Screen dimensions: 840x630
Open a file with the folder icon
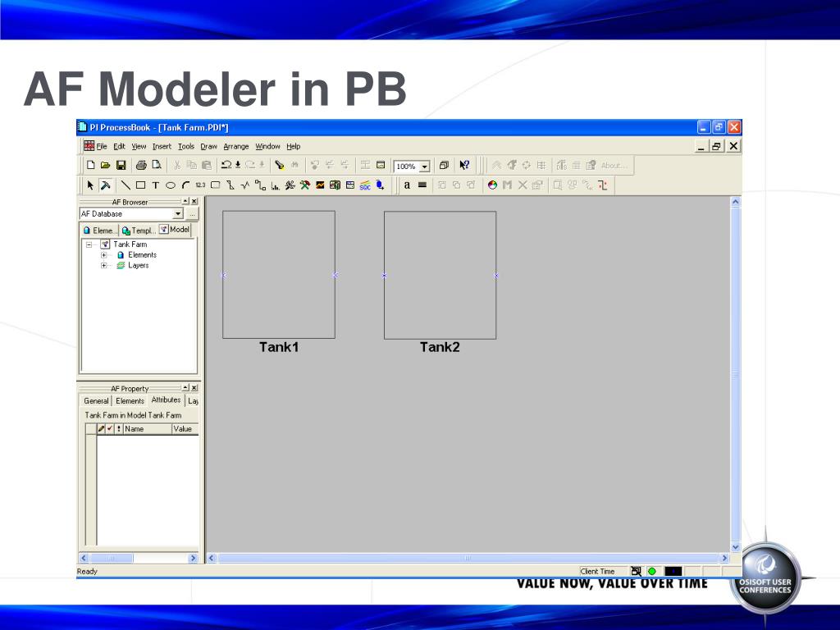pyautogui.click(x=106, y=165)
